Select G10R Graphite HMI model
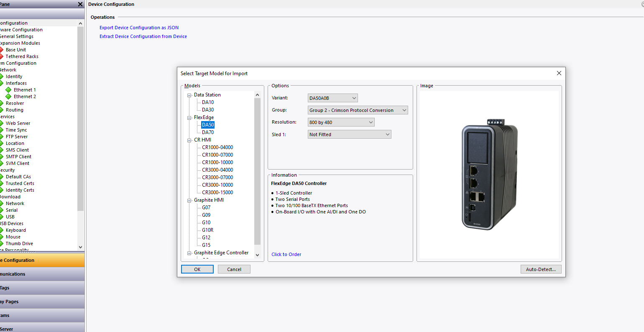 pyautogui.click(x=208, y=230)
